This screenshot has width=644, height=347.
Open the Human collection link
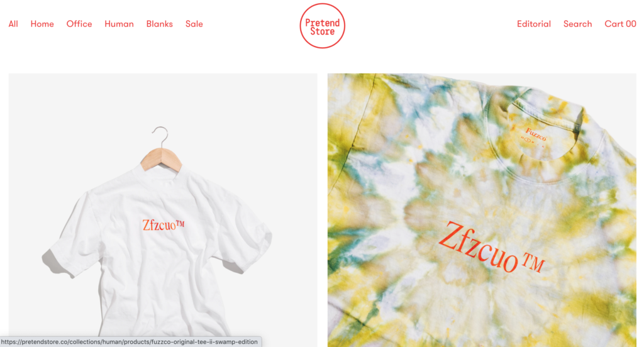pos(119,24)
